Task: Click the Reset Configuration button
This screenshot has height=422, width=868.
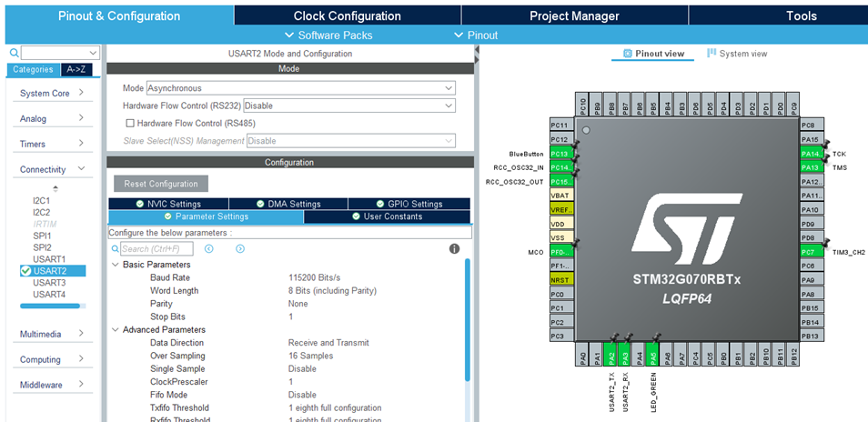Action: 160,184
